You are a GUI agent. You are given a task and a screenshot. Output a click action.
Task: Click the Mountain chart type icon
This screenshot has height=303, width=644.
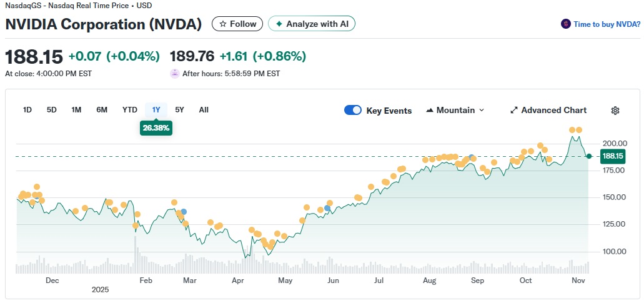(x=430, y=111)
